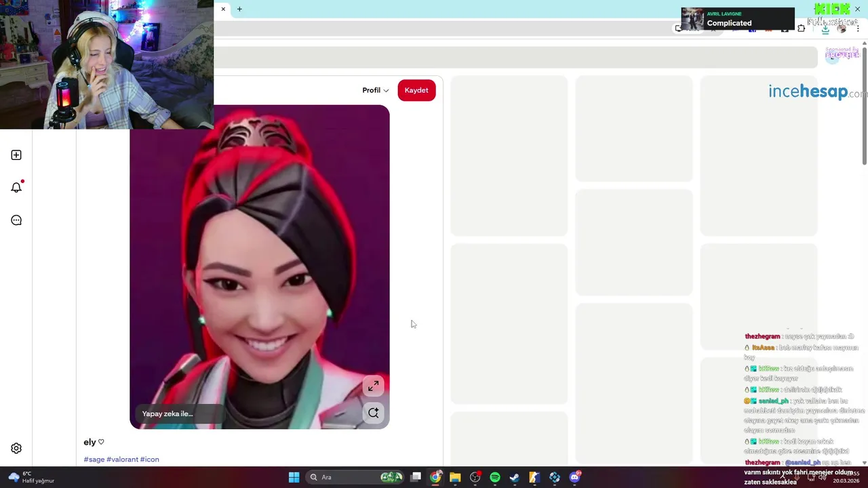Screen dimensions: 868x488
Task: Open the Pinterest create (plus) icon
Action: point(16,155)
